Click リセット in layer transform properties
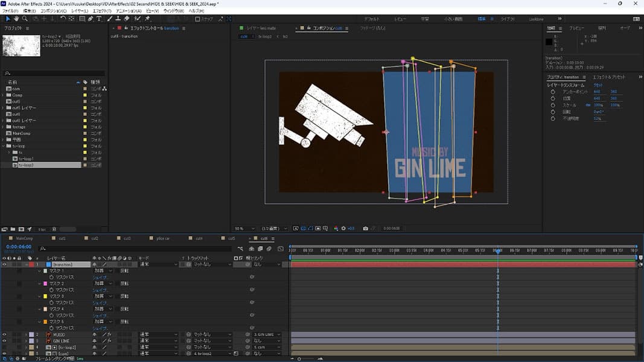644x362 pixels. [x=598, y=86]
